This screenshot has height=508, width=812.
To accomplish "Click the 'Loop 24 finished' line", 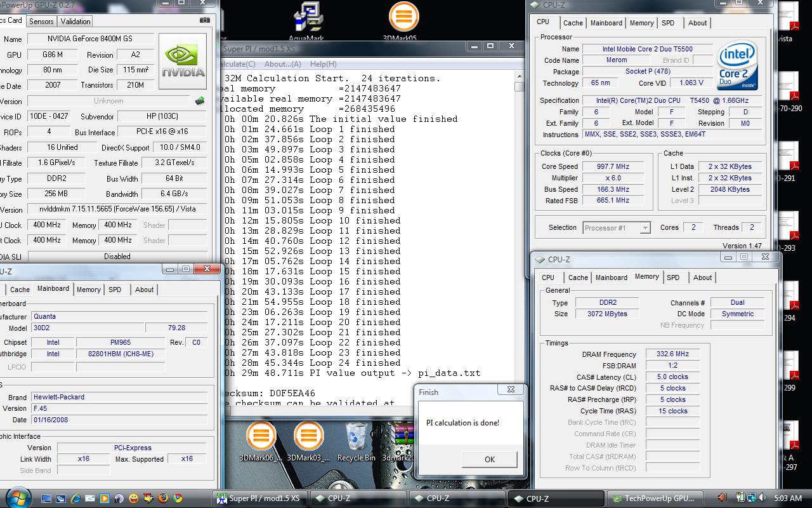I will 312,363.
